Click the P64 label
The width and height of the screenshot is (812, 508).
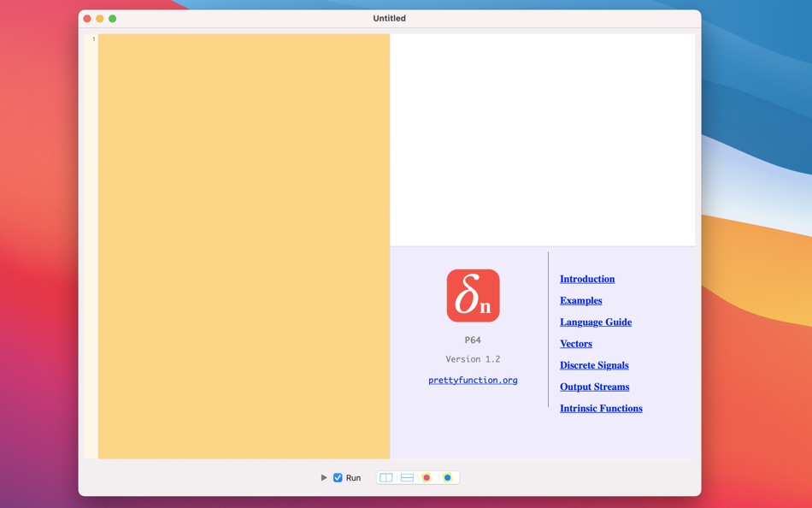coord(473,340)
